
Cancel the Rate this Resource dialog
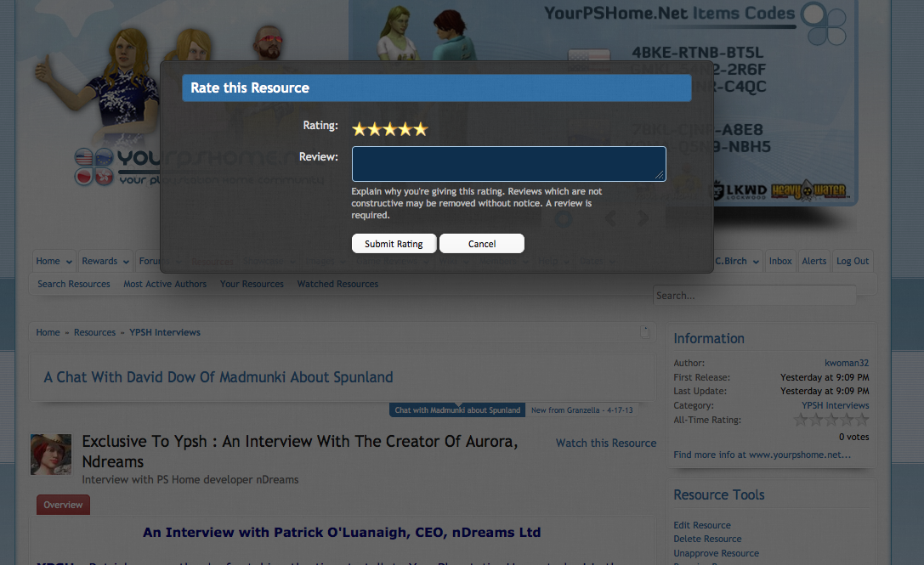coord(481,243)
